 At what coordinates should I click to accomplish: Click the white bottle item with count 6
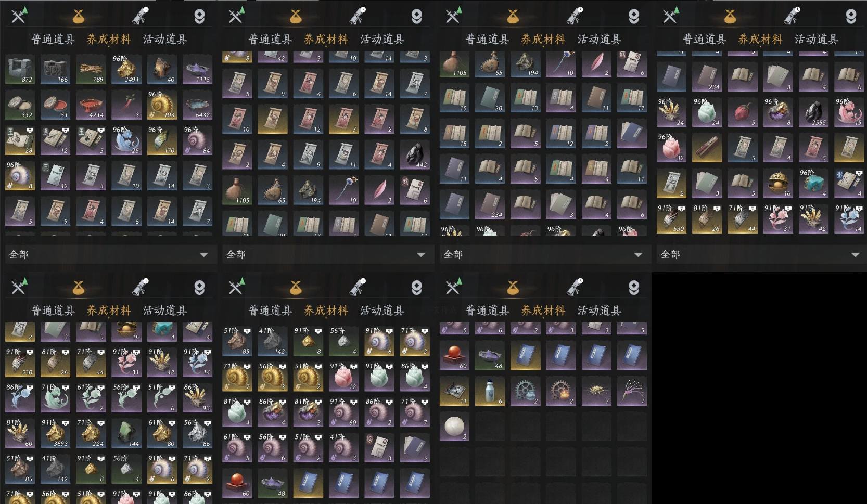[x=490, y=391]
